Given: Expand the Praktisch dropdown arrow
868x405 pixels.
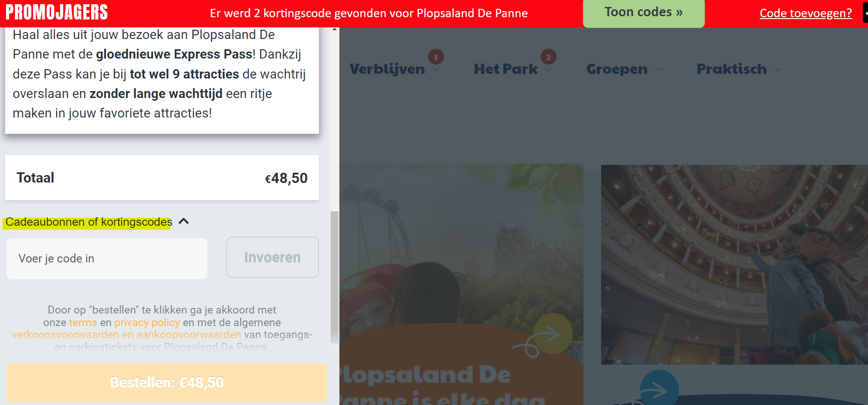Looking at the screenshot, I should 778,70.
